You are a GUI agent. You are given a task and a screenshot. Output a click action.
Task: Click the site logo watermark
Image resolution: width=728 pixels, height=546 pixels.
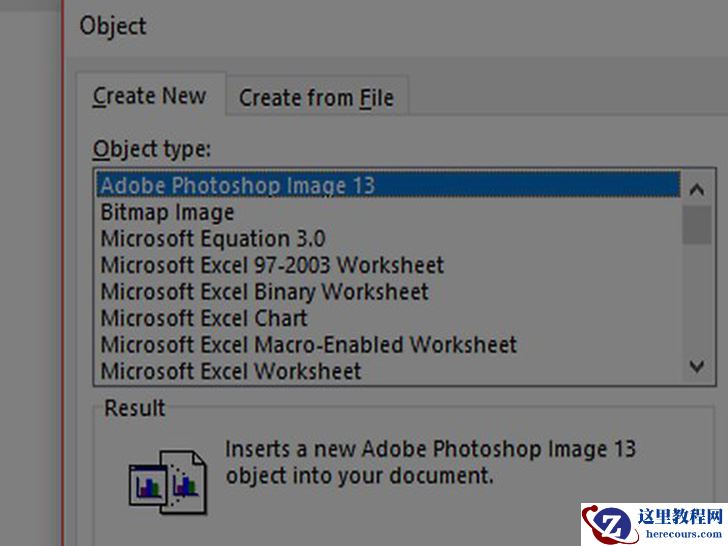pyautogui.click(x=654, y=524)
